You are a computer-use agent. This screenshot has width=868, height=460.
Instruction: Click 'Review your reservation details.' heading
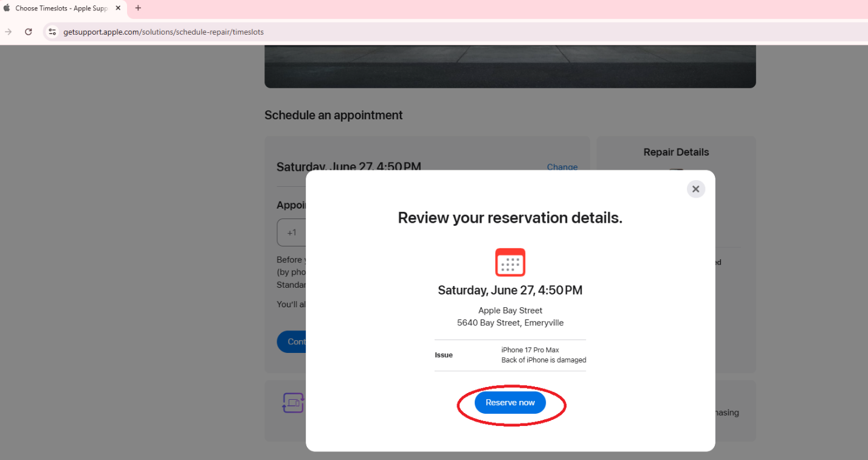[x=510, y=218]
